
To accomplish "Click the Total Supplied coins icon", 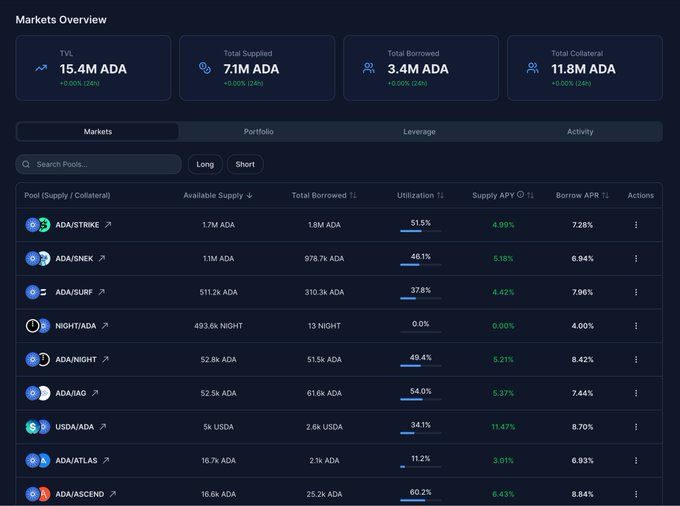I will 205,68.
